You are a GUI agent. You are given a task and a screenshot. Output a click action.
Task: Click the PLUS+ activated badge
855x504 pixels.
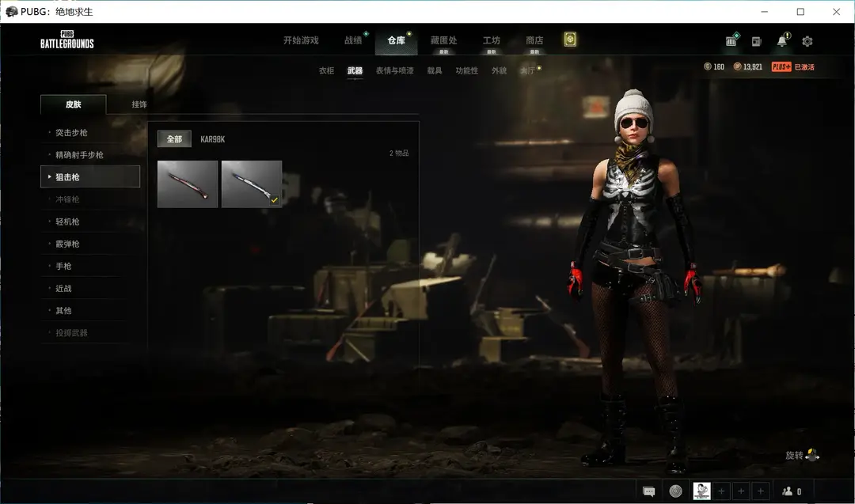tap(792, 67)
